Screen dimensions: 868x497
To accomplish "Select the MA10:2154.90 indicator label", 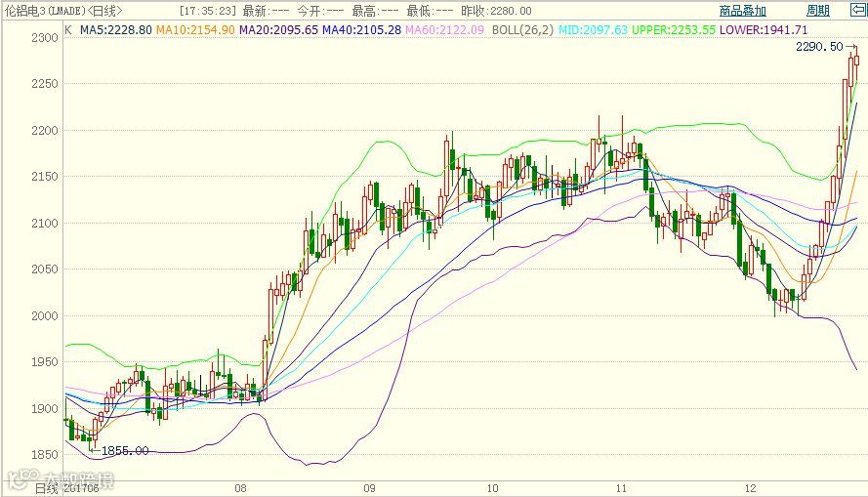I will tap(195, 29).
